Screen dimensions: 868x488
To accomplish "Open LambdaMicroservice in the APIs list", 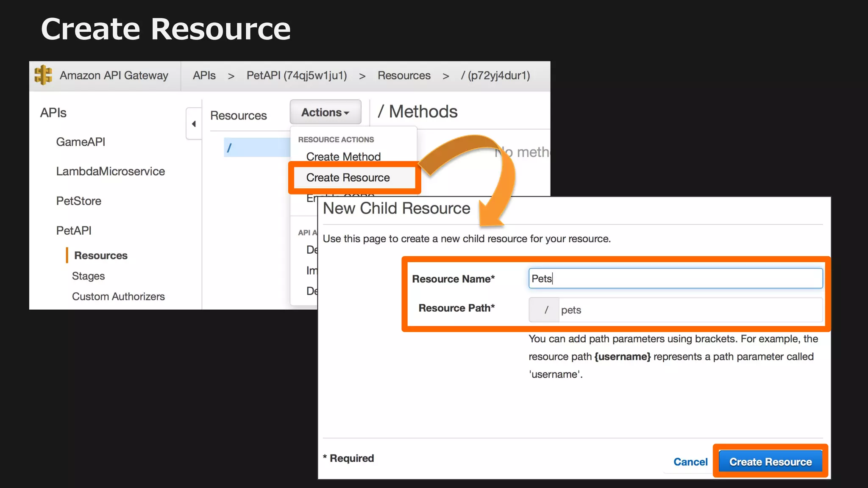I will 111,171.
